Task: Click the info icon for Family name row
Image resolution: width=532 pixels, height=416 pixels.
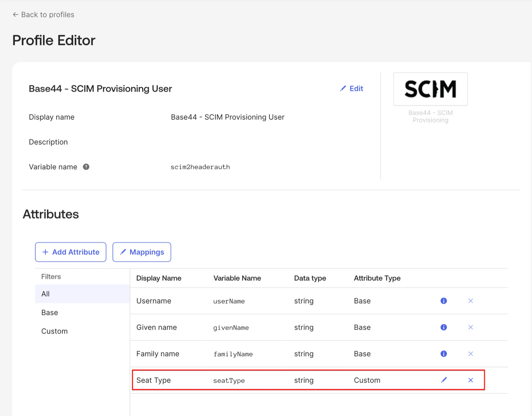Action: point(443,354)
